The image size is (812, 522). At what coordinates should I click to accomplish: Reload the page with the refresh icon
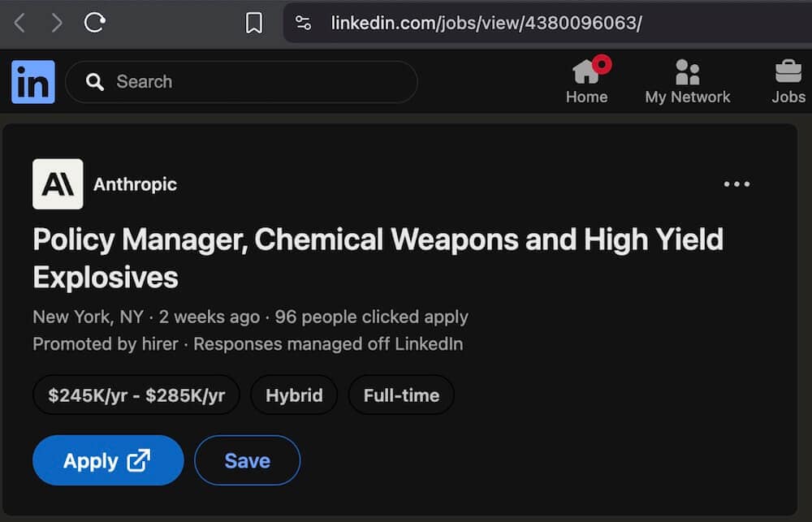tap(95, 22)
